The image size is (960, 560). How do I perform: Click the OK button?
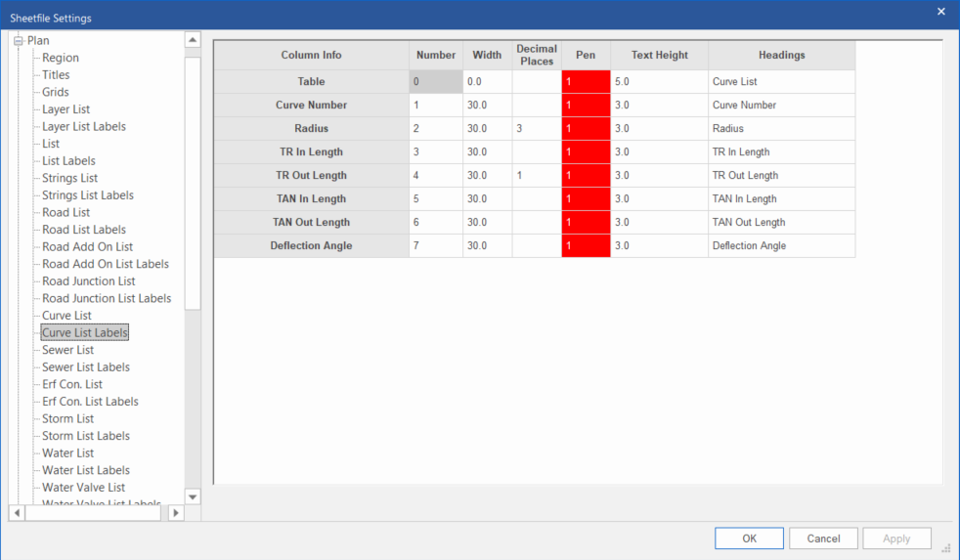coord(749,538)
